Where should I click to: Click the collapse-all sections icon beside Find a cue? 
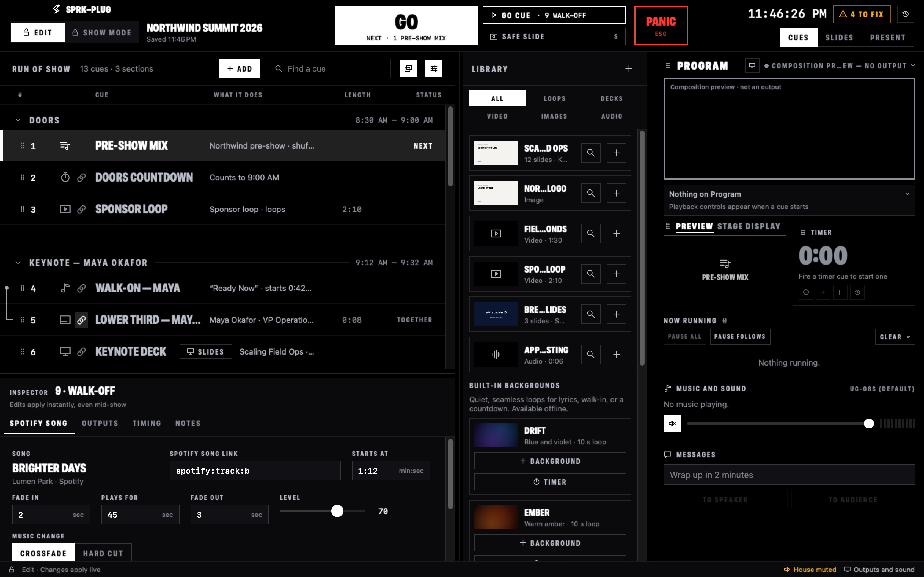[x=408, y=69]
